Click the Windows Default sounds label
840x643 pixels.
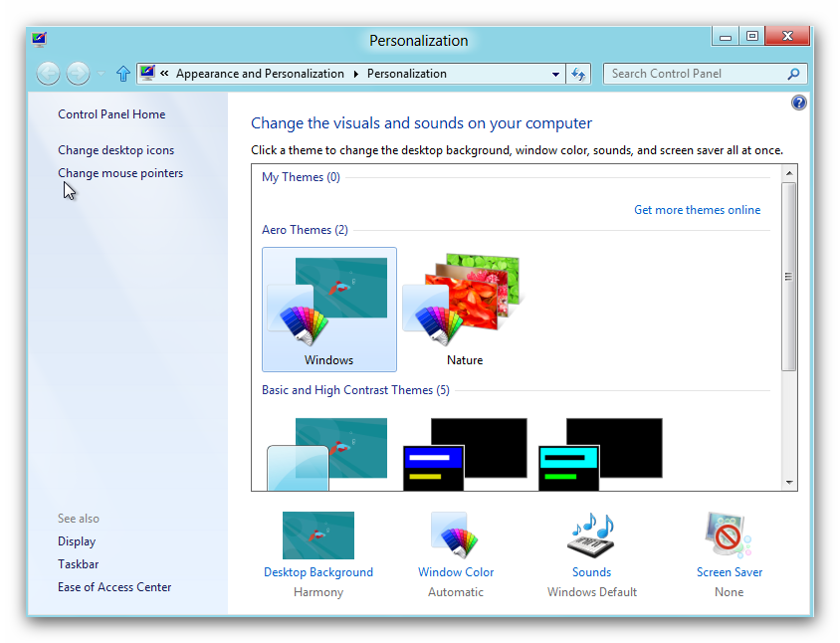(592, 592)
